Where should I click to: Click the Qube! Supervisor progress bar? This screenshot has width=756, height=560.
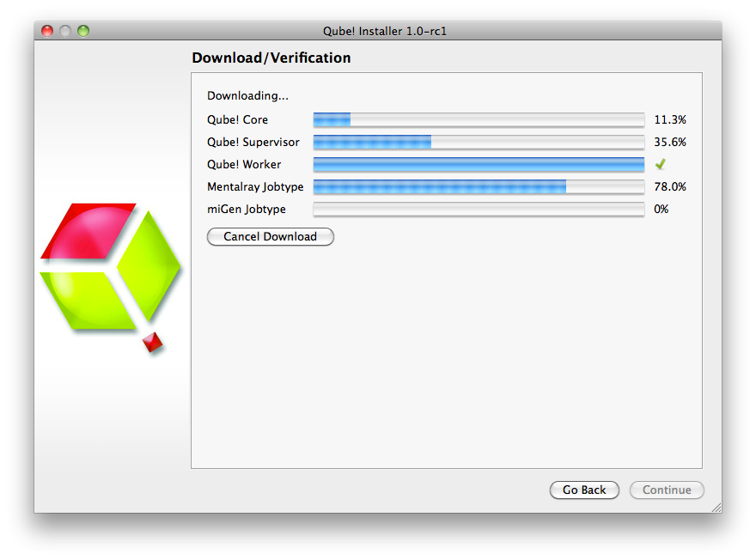(479, 142)
